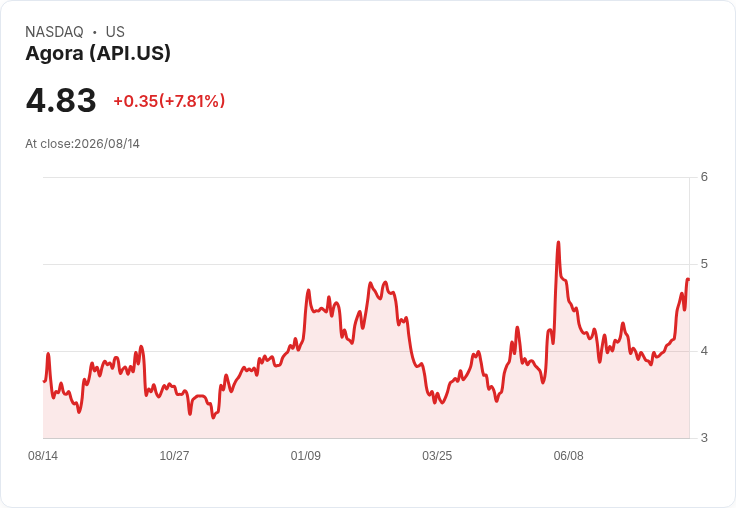
Task: Click the dot separator between NASDAQ and US
Action: coord(94,32)
